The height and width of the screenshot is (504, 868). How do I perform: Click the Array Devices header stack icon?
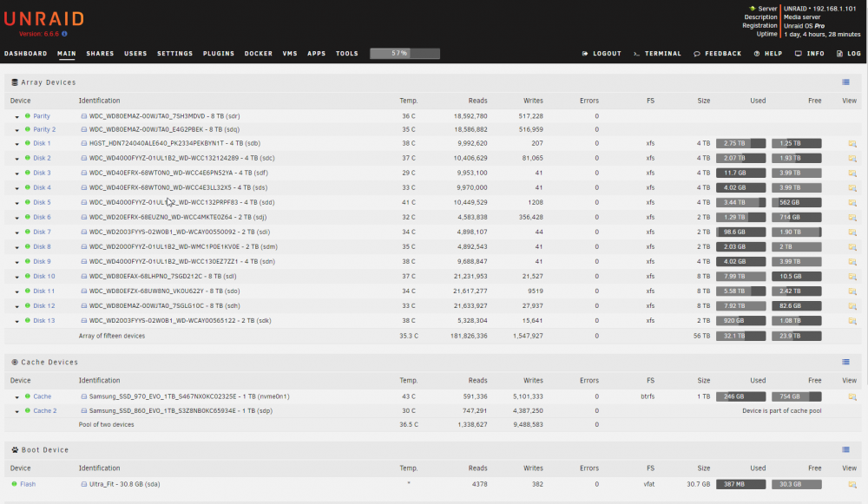click(15, 82)
